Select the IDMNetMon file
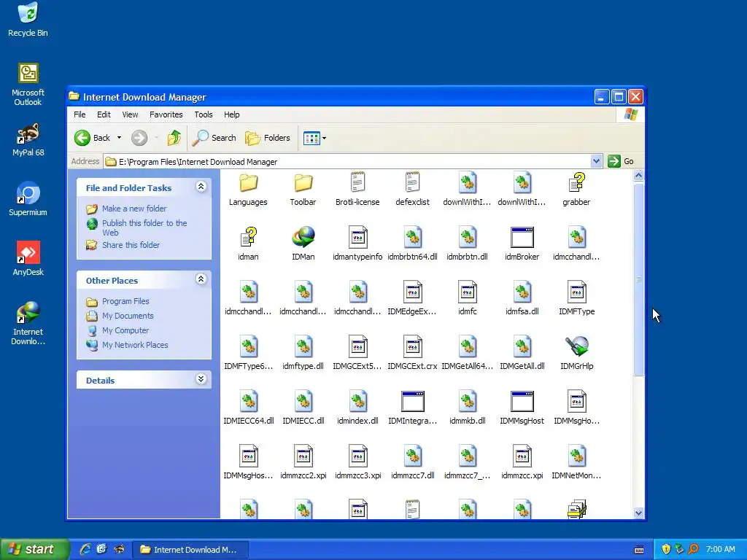The image size is (747, 560). (x=576, y=463)
